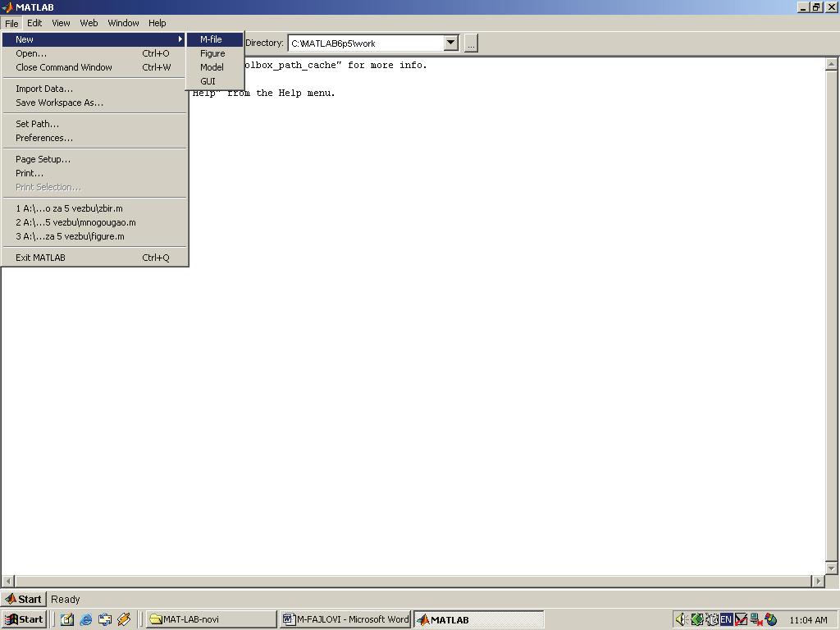The height and width of the screenshot is (630, 840).
Task: Open the Help menu
Action: tap(157, 23)
